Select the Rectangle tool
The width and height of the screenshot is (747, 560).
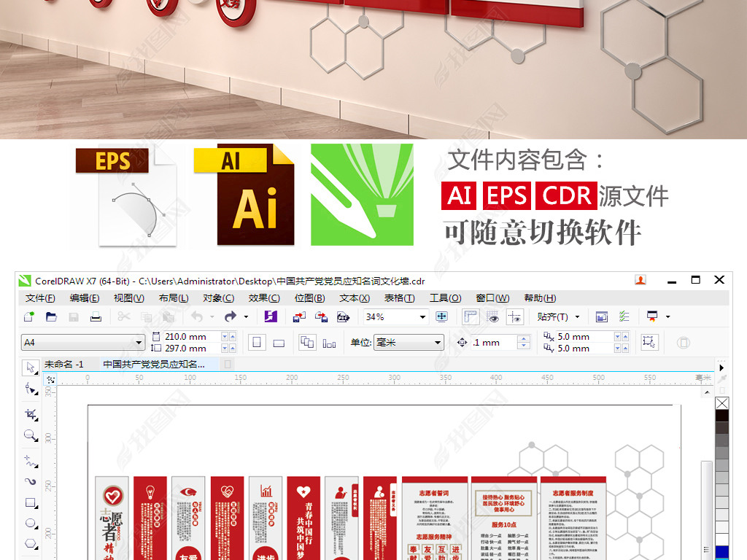coord(30,502)
